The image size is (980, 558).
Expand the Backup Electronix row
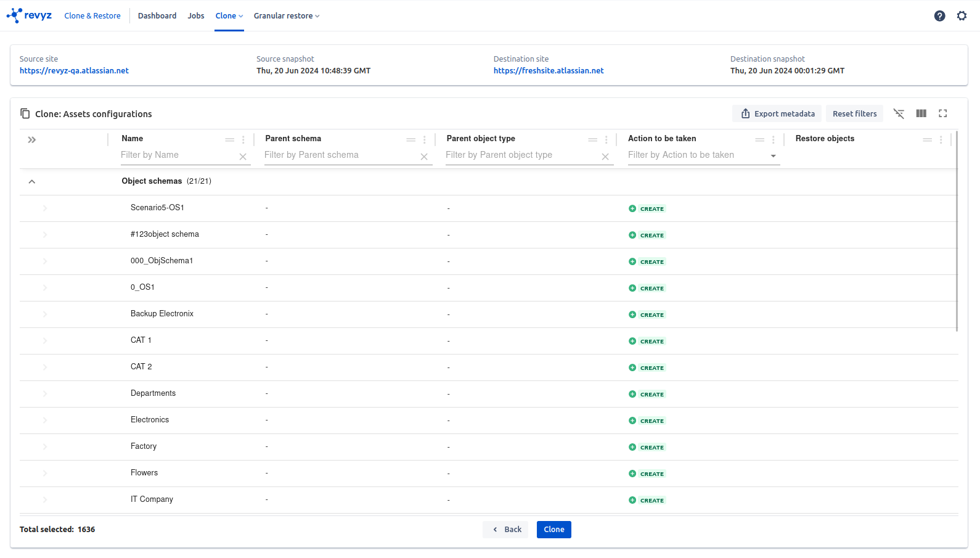[x=45, y=314]
